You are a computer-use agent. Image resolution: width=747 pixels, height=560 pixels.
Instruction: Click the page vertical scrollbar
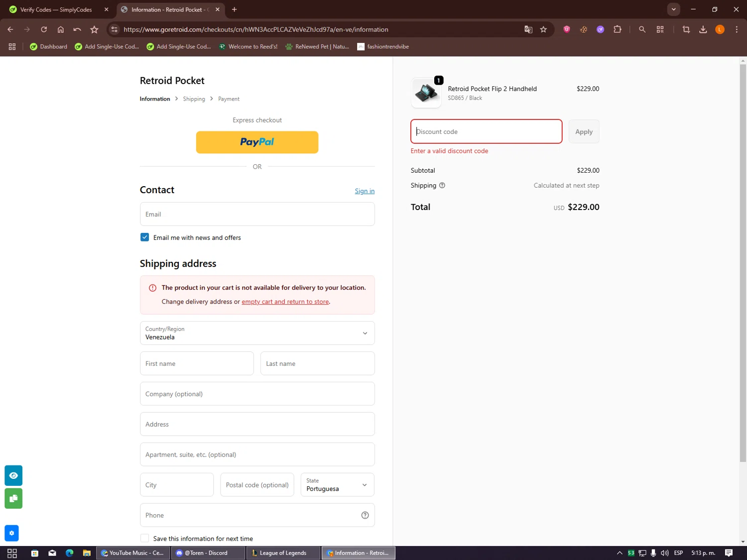coord(743,263)
